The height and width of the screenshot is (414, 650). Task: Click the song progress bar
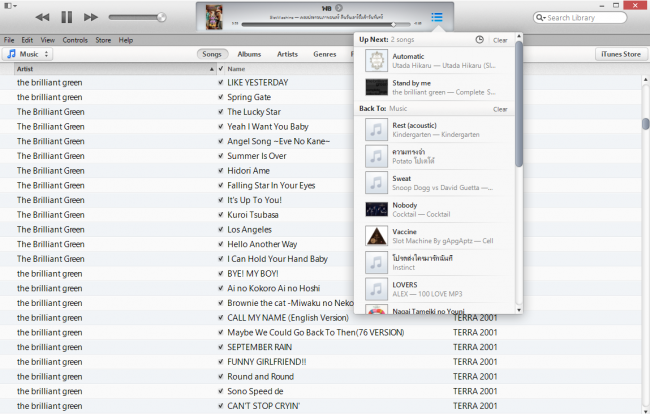[x=325, y=24]
